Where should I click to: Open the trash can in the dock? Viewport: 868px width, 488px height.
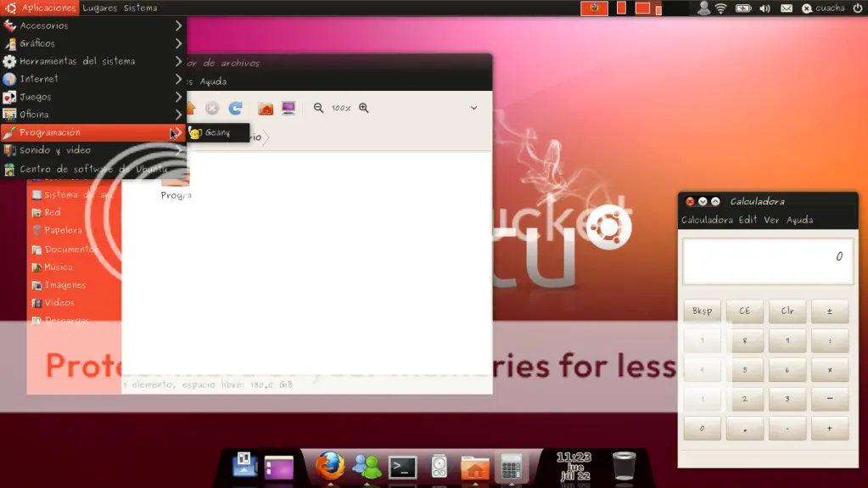(x=624, y=465)
